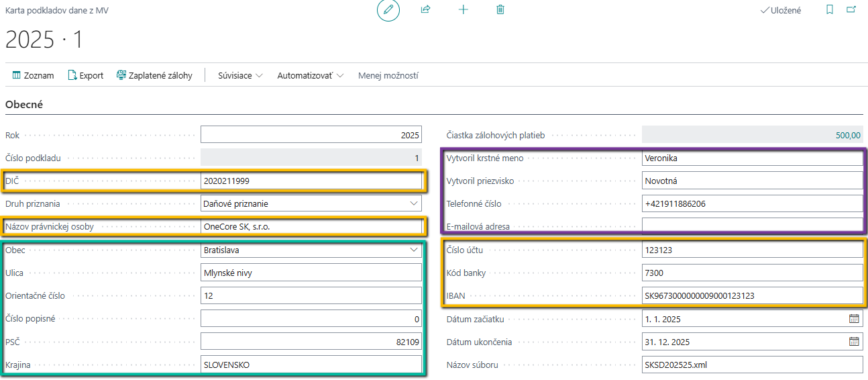Click the pencil edit icon
This screenshot has height=380, width=868.
tap(388, 10)
